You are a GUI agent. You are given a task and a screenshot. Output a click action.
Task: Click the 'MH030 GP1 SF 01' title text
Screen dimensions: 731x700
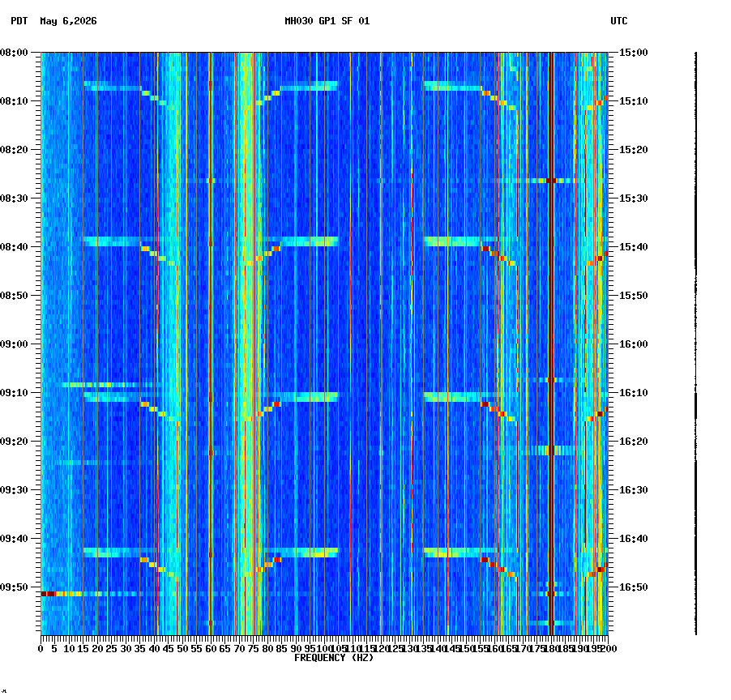point(327,21)
